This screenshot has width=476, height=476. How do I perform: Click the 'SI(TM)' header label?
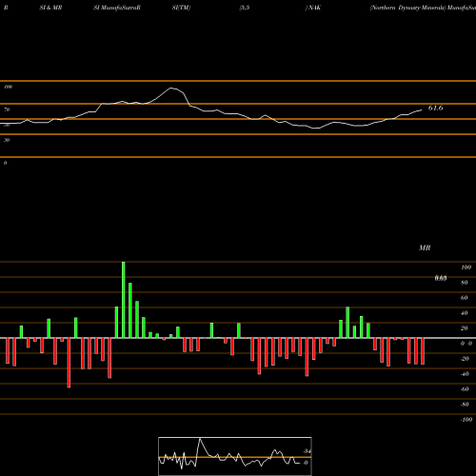pyautogui.click(x=181, y=8)
